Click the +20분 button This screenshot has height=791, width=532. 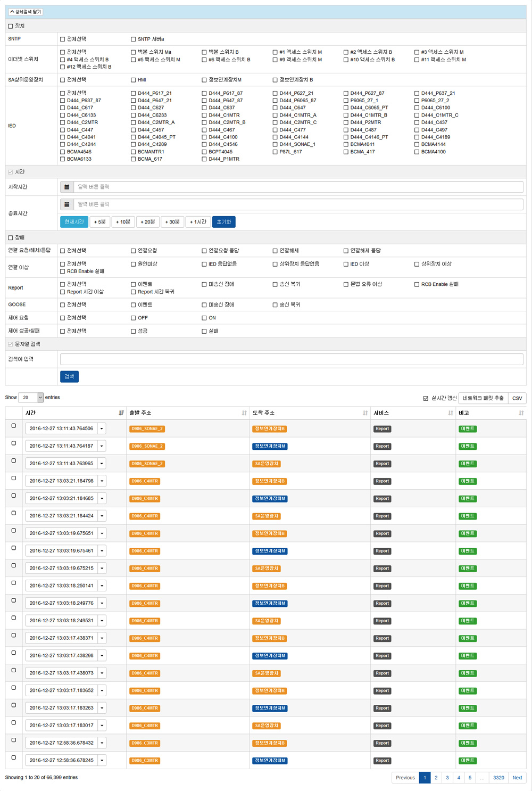(148, 222)
